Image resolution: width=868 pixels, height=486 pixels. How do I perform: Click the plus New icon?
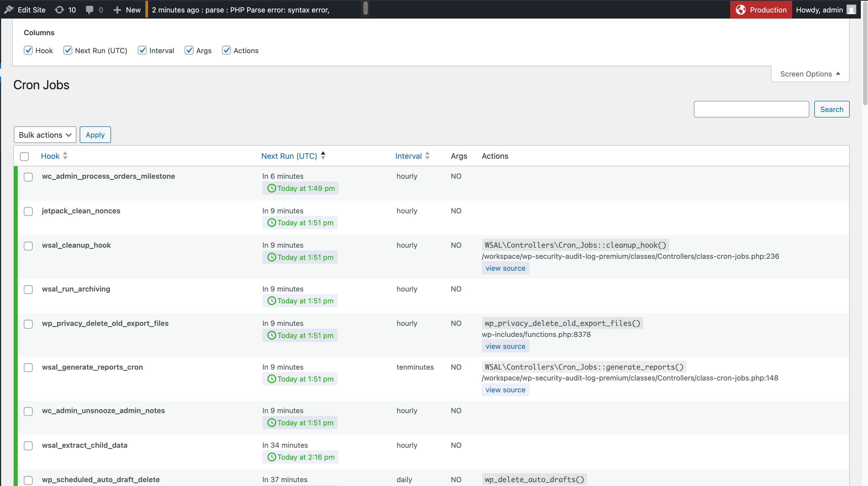pyautogui.click(x=117, y=10)
